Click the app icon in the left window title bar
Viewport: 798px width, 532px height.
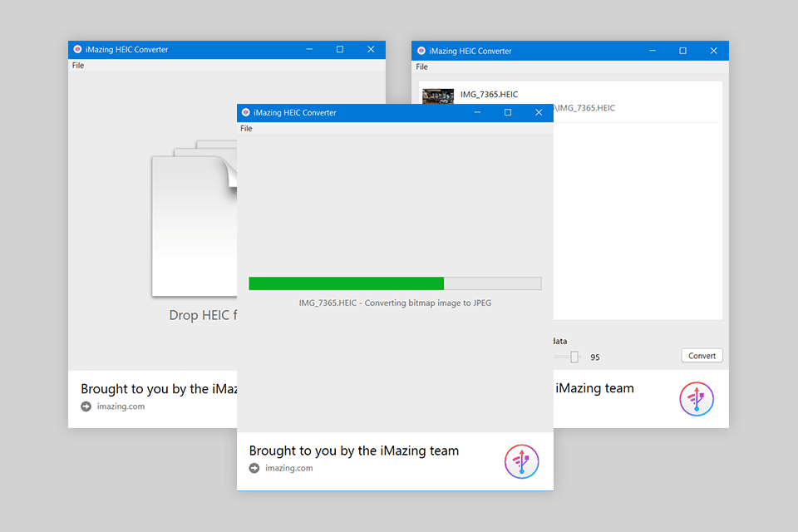pyautogui.click(x=77, y=49)
